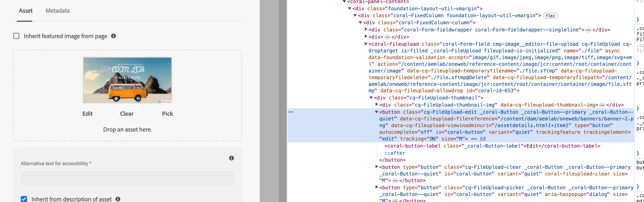Collapse foundation-layout-util-vmargin div node

350,8
